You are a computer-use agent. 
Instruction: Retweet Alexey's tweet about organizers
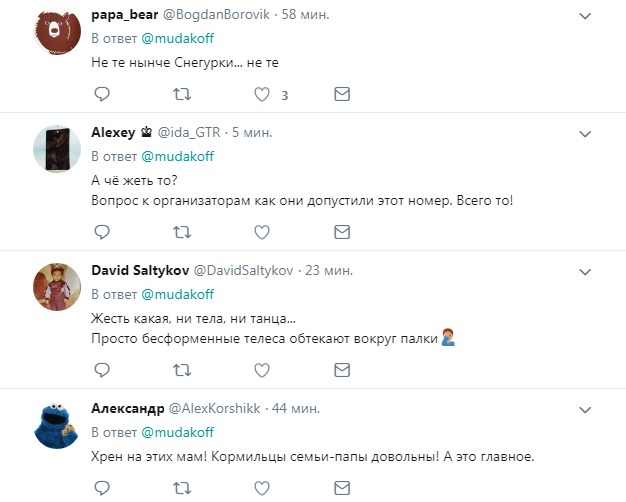click(181, 232)
